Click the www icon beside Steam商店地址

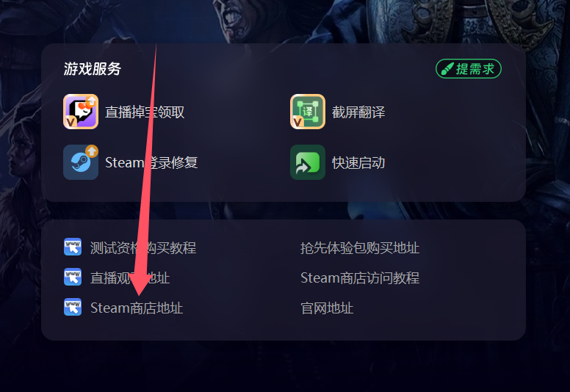pos(73,308)
